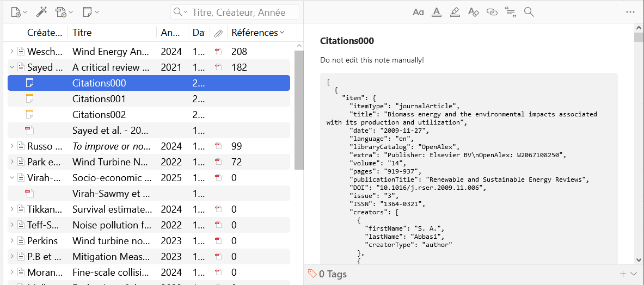Screen dimensions: 644x285
Task: Expand the Russo 2024 item
Action: [x=12, y=146]
